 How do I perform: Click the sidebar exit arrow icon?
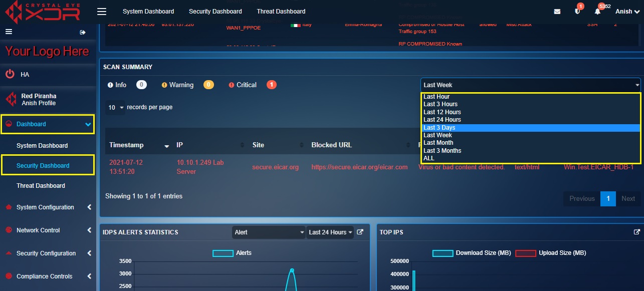click(x=83, y=32)
